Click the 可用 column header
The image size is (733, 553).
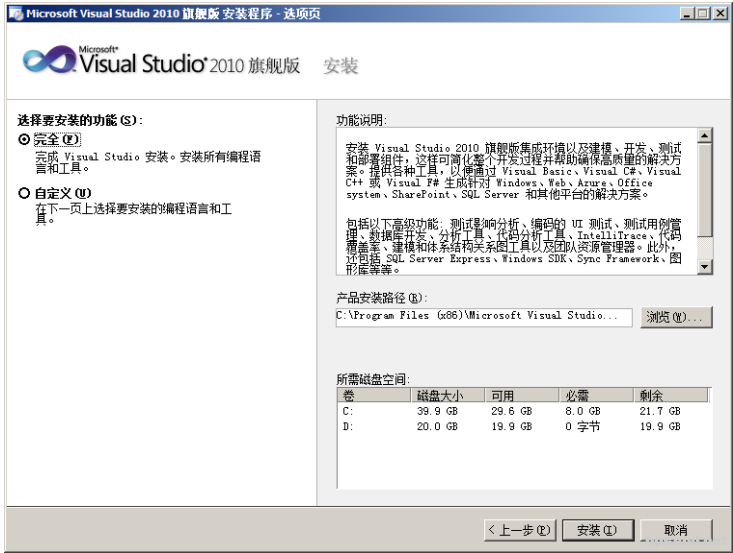tap(522, 395)
